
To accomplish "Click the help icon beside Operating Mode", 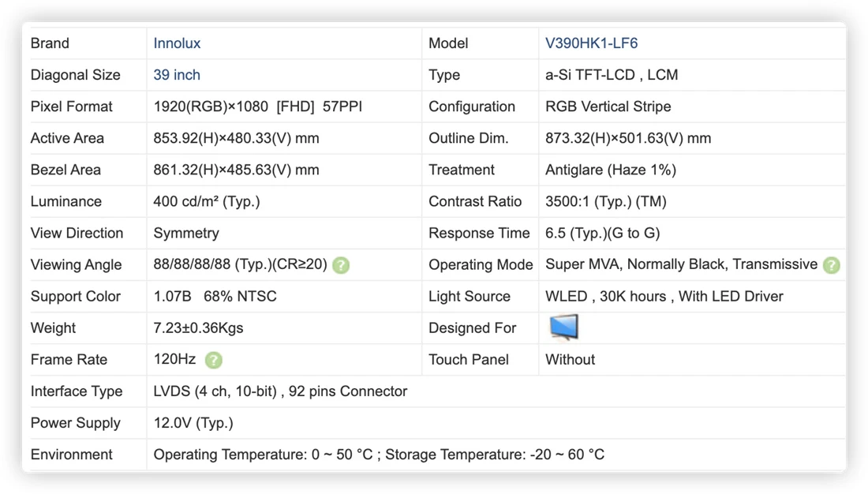I will click(832, 265).
